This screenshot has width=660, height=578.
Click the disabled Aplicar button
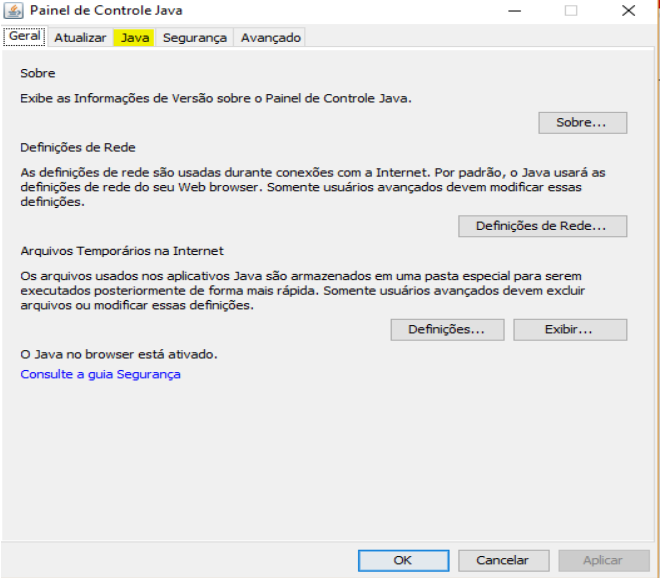[604, 560]
